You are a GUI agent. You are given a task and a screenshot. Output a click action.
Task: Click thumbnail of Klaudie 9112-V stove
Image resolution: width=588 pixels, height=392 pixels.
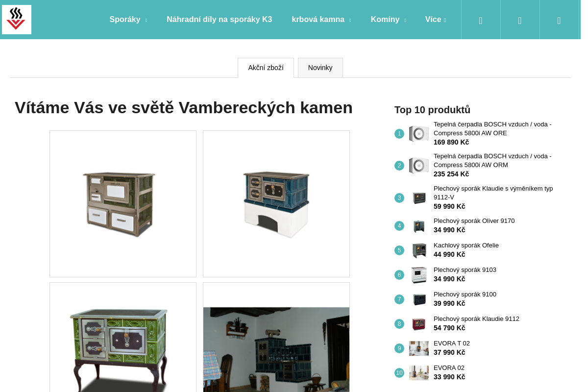point(419,198)
